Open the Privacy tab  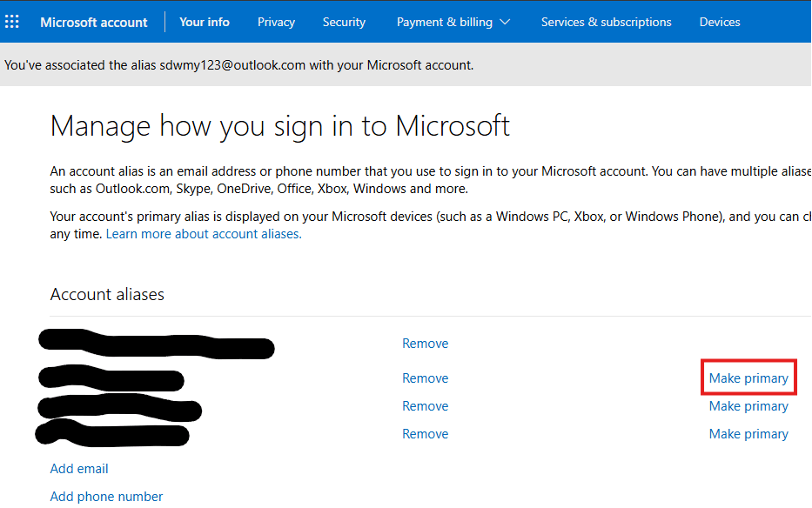[x=276, y=23]
